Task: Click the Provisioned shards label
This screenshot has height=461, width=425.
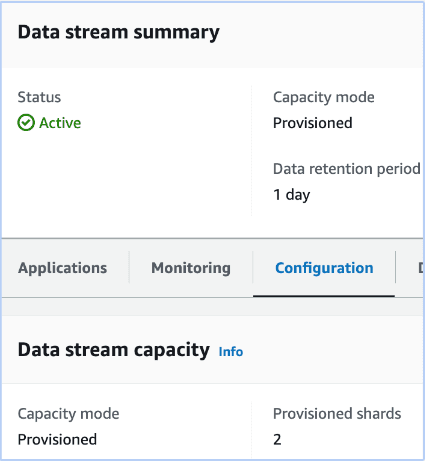Action: pos(337,414)
